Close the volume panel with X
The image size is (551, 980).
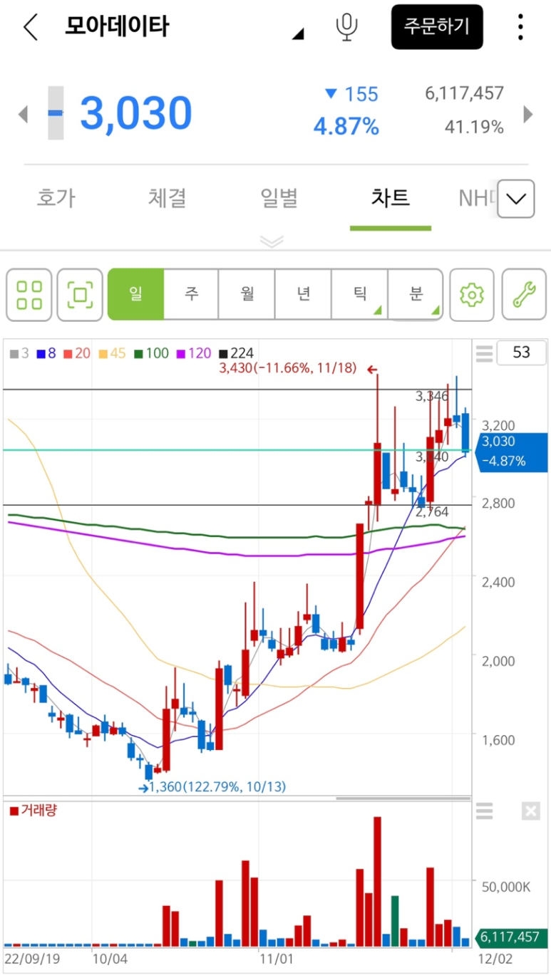point(530,810)
